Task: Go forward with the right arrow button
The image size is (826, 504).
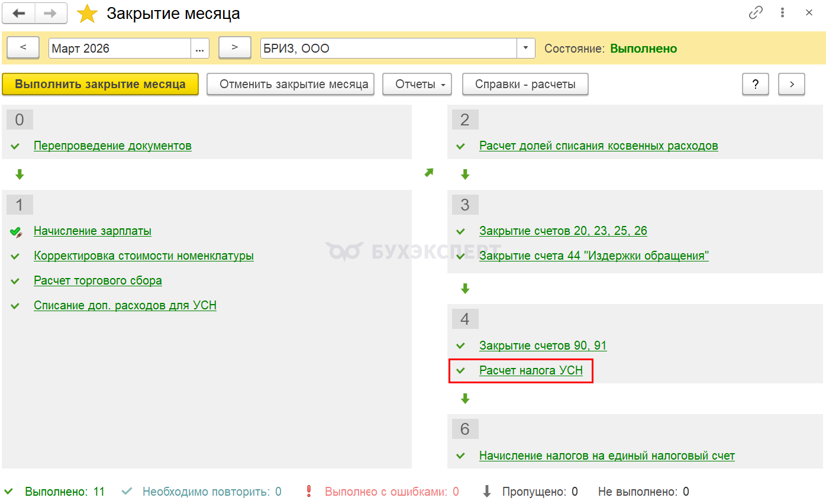Action: tap(51, 14)
